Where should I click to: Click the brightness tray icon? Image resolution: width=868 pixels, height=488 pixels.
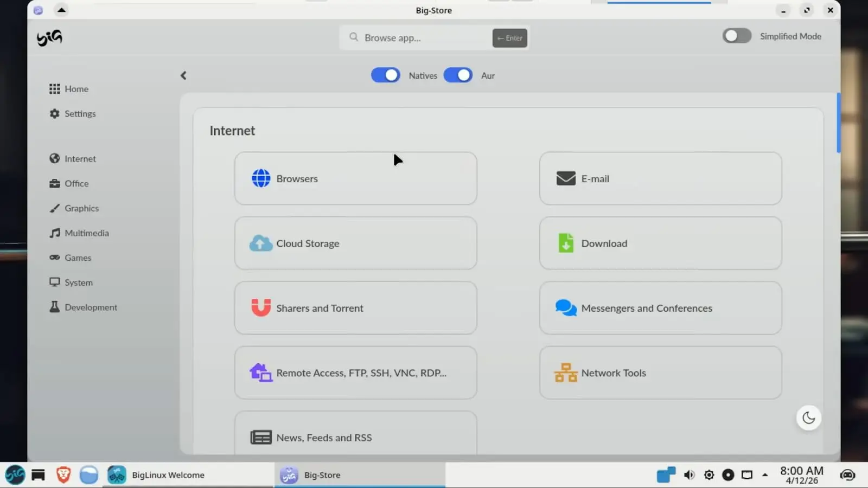709,475
